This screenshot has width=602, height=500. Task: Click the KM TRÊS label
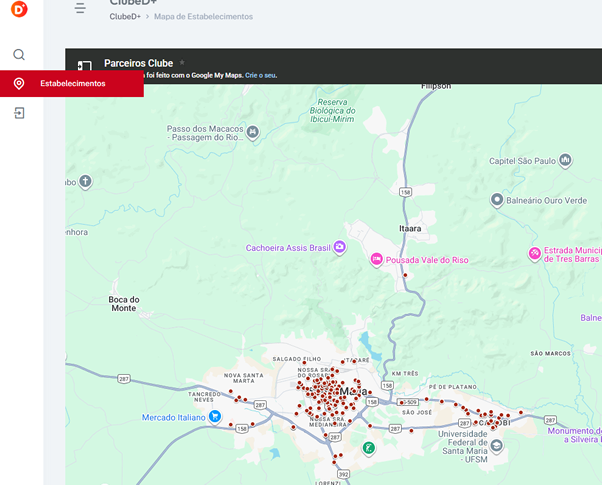(x=405, y=373)
